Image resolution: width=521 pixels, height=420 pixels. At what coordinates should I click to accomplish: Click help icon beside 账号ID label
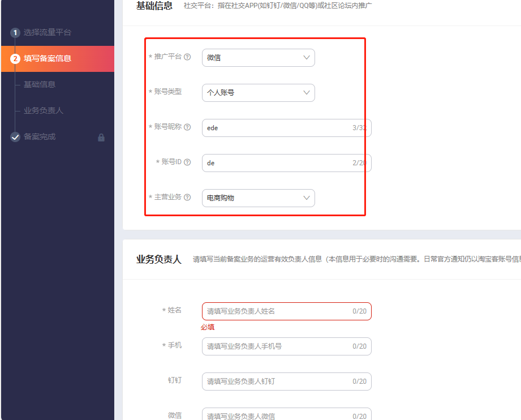tap(187, 162)
